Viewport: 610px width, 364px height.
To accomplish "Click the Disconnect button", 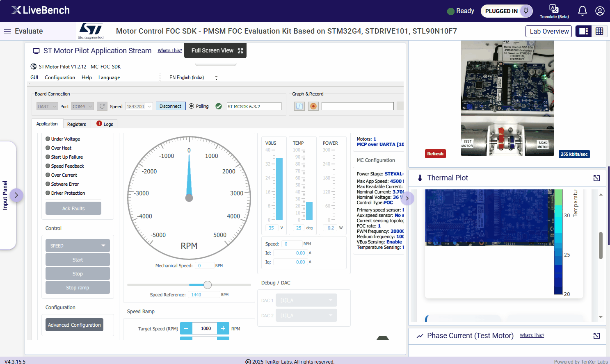I will coord(170,106).
